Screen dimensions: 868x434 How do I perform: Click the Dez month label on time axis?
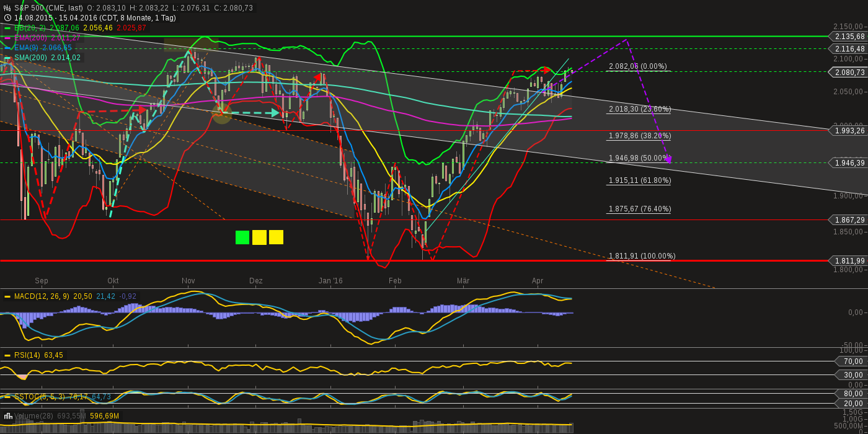tap(256, 281)
